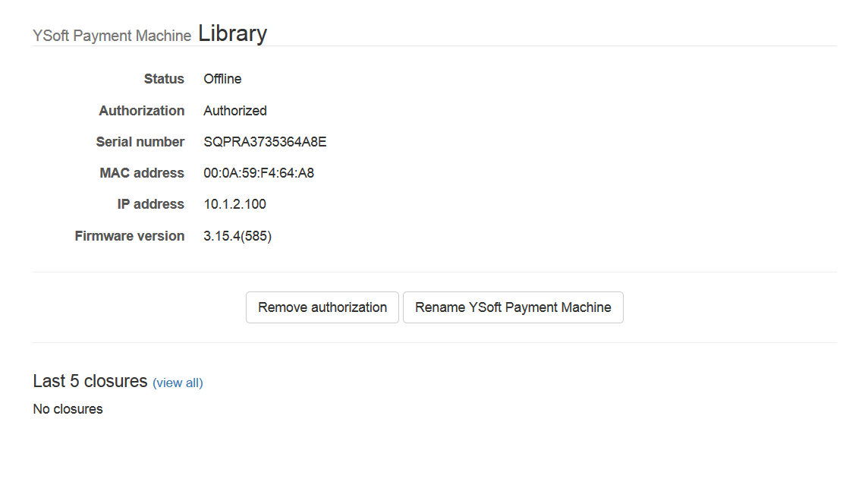
Task: Click the YSoft Payment Machine subtitle text
Action: click(x=112, y=36)
